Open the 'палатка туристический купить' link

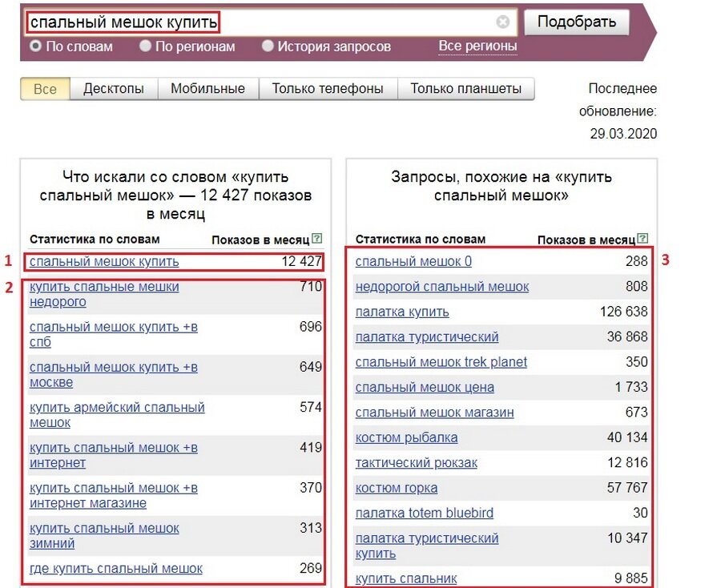point(427,546)
